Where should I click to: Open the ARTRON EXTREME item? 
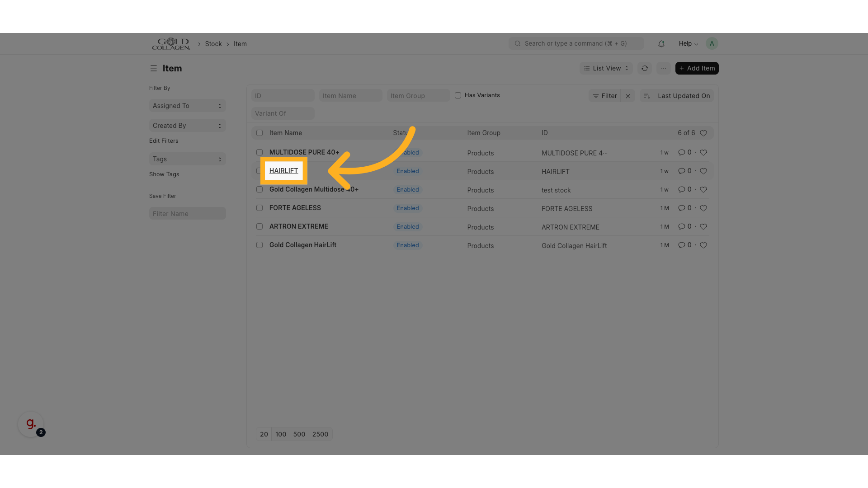click(x=299, y=226)
